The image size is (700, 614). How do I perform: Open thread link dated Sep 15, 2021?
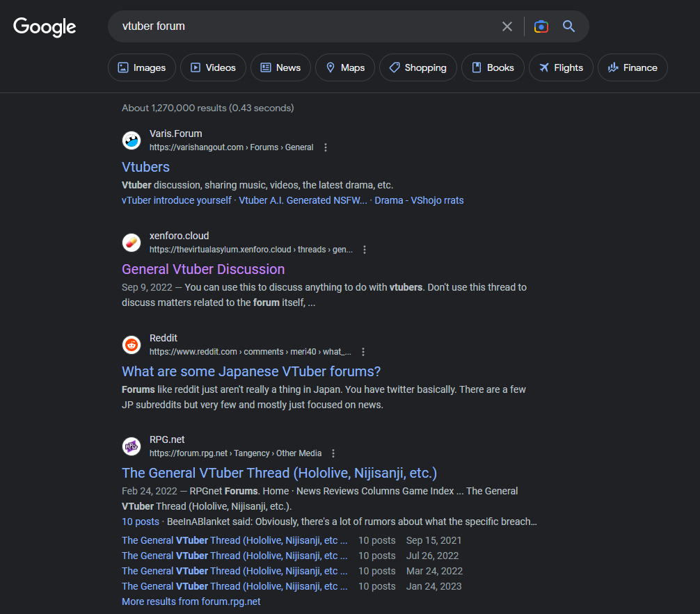(234, 540)
